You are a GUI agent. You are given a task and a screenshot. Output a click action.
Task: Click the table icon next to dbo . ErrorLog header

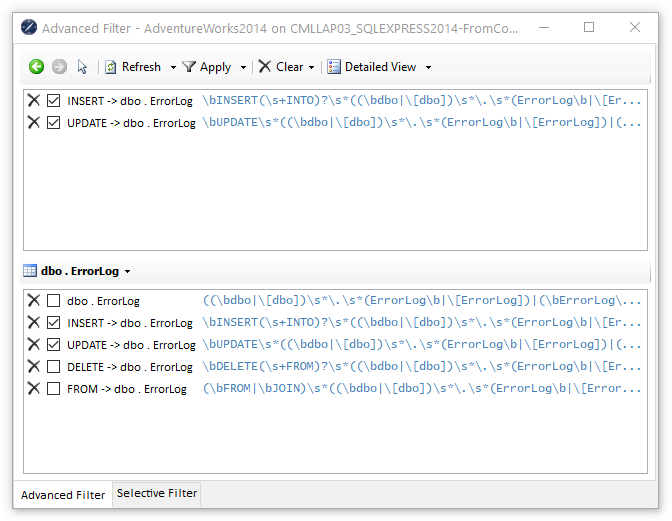(x=30, y=271)
